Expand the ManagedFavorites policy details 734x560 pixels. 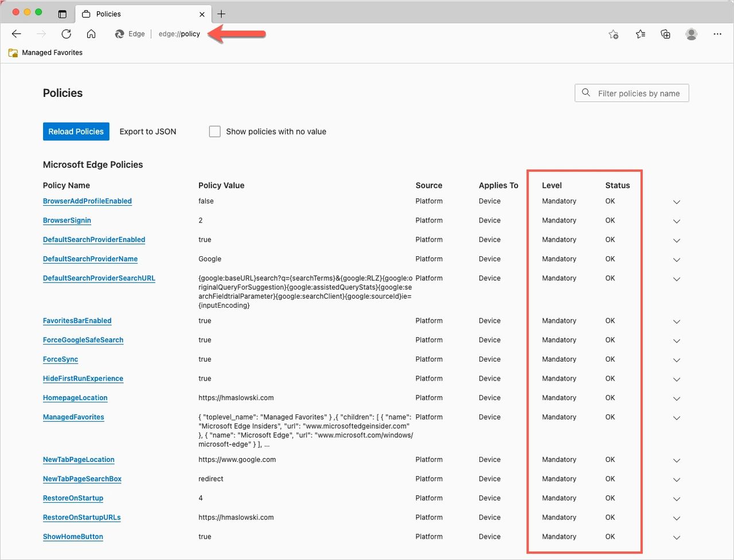point(677,418)
